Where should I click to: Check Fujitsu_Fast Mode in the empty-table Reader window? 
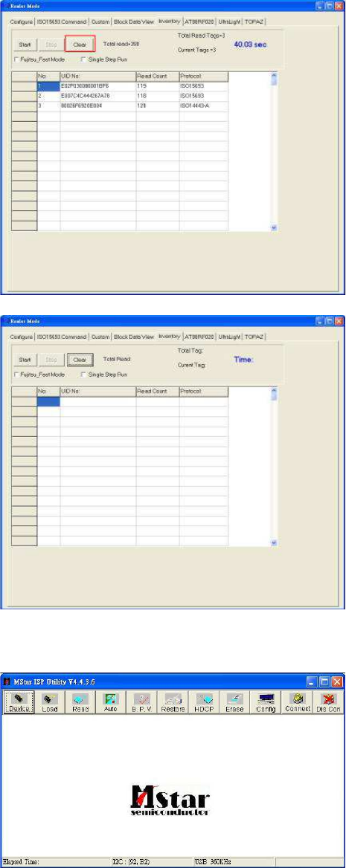coord(16,375)
